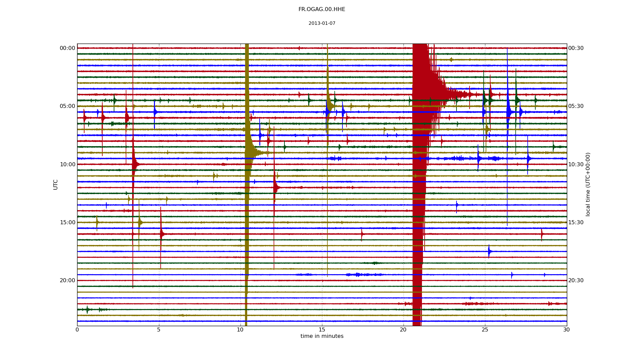Image resolution: width=644 pixels, height=362 pixels.
Task: Click the wide olive seismic event band
Action: pyautogui.click(x=247, y=184)
